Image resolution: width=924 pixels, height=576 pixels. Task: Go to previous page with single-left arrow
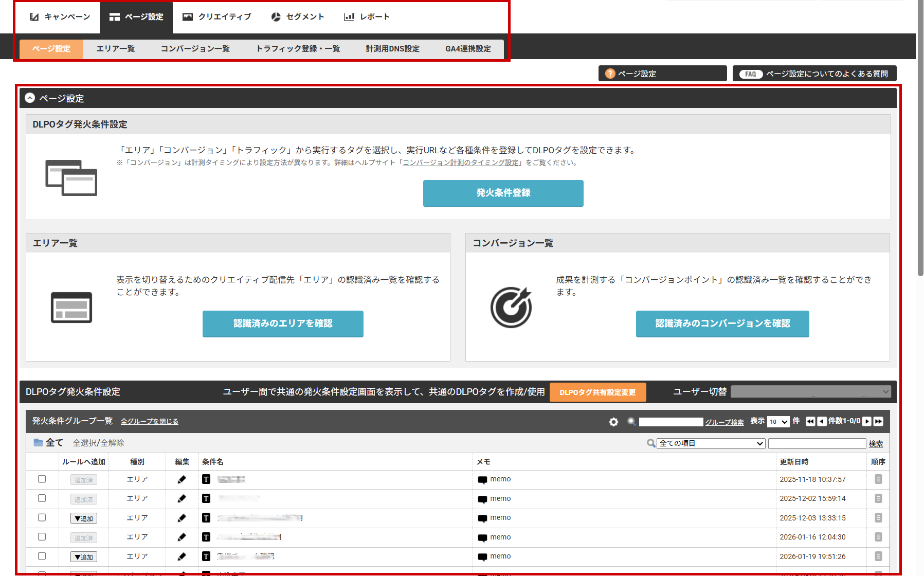pyautogui.click(x=822, y=421)
